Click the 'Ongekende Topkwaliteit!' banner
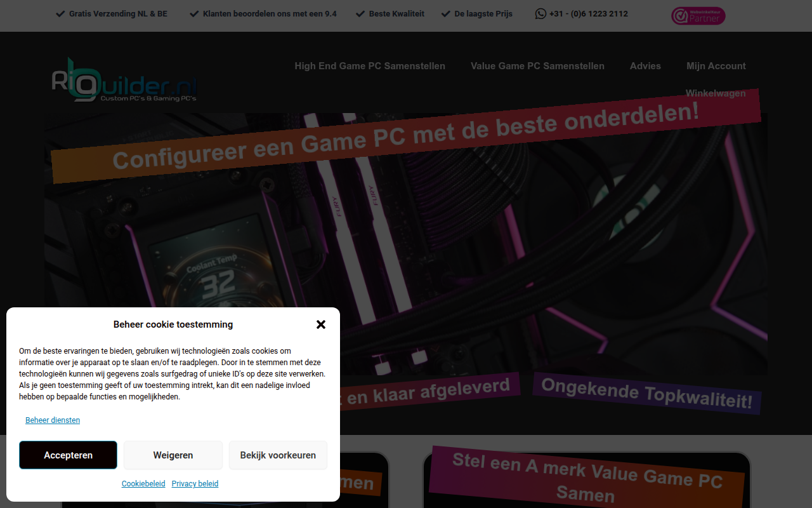Viewport: 812px width, 508px height. coord(647,394)
